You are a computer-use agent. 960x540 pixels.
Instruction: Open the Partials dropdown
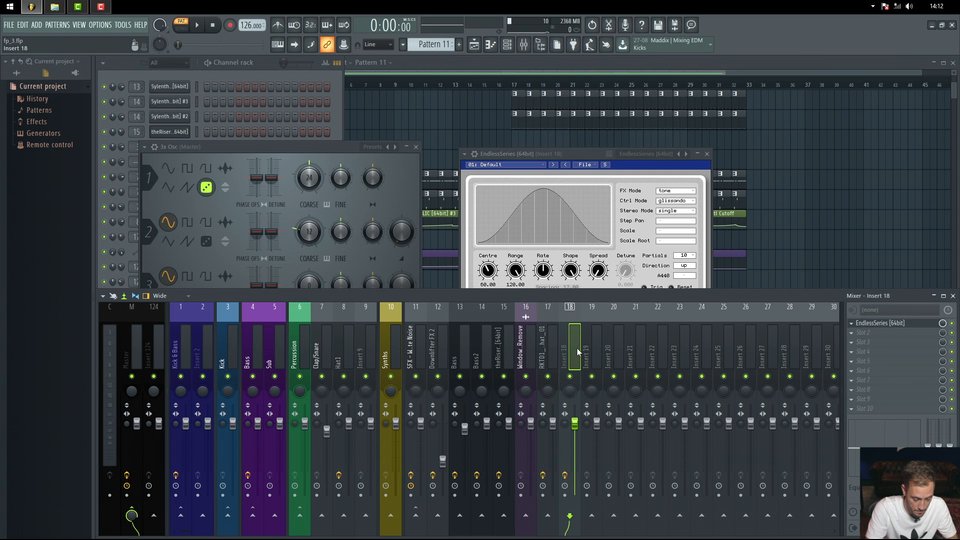684,255
